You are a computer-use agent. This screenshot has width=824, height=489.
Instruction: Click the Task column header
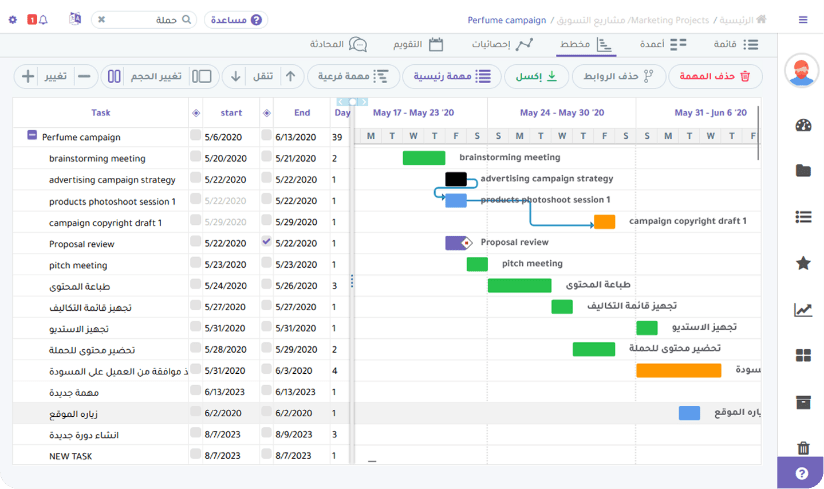100,112
